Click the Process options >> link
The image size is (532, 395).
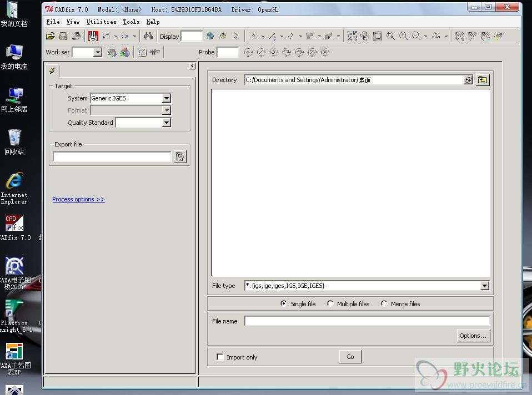(78, 199)
